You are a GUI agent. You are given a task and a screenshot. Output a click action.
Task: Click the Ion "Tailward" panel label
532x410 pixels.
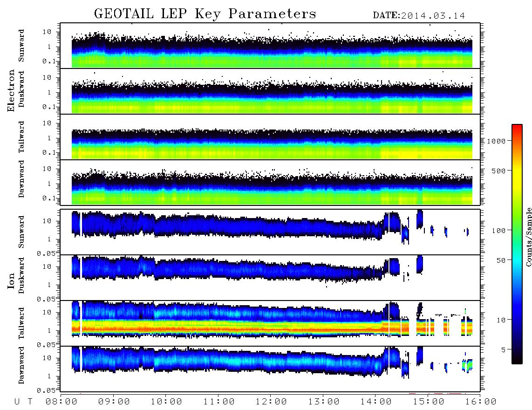click(x=21, y=323)
